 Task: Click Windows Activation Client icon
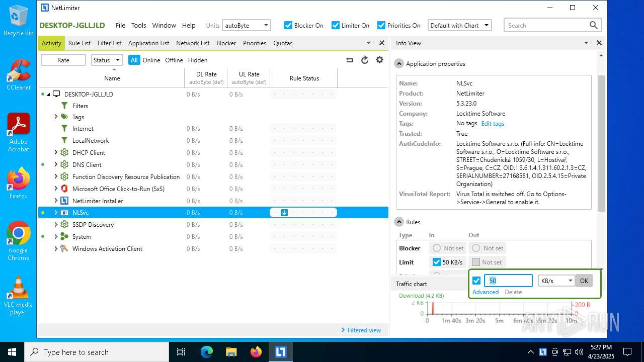64,248
